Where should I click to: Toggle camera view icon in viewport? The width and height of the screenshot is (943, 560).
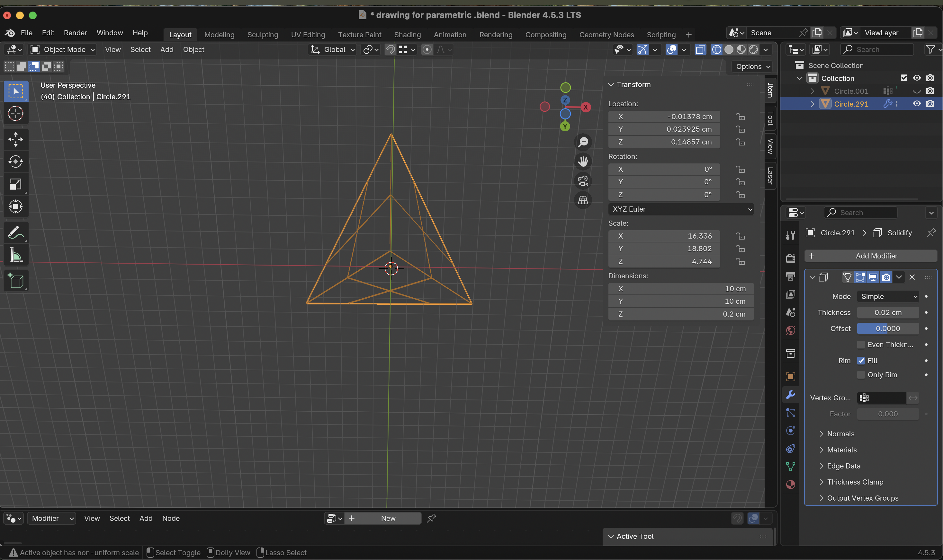(x=583, y=181)
